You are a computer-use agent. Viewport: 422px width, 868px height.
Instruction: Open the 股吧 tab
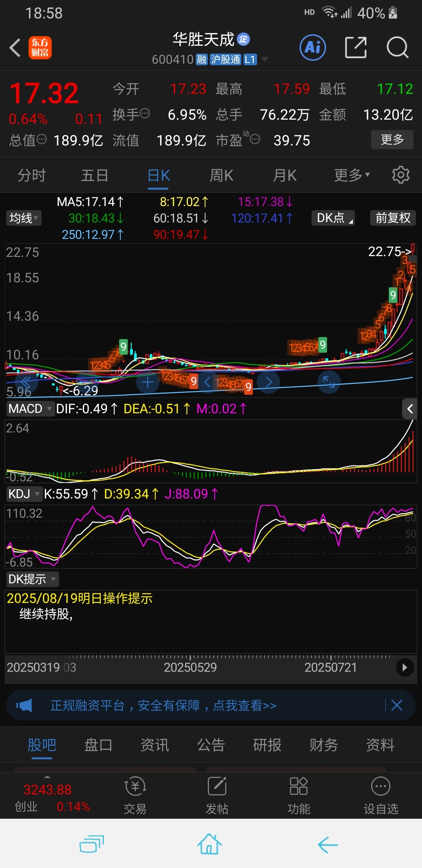tap(42, 745)
